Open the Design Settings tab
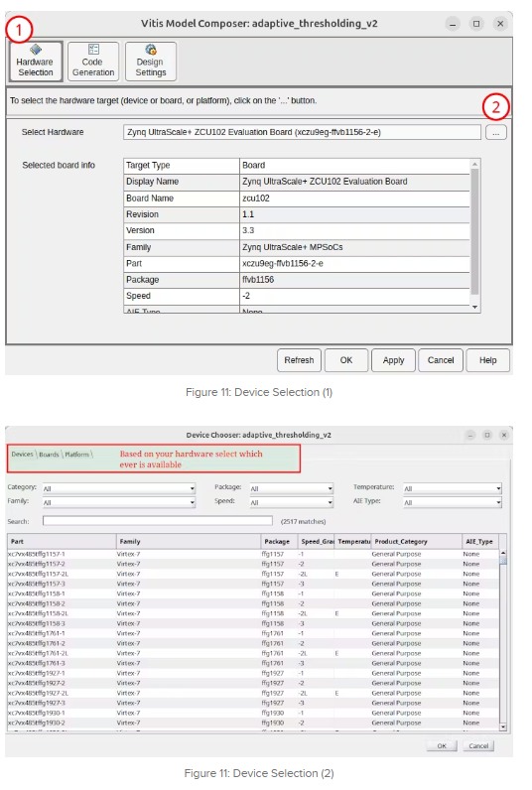The image size is (532, 790). point(151,62)
